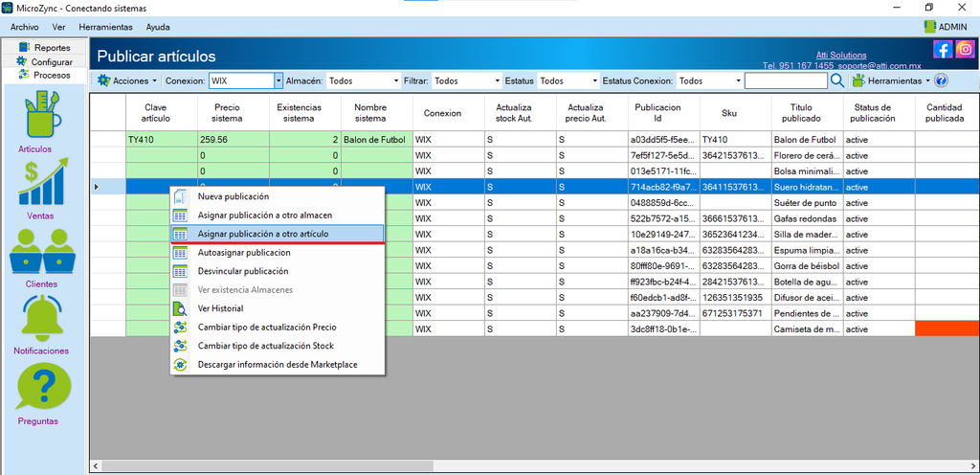980x475 pixels.
Task: Click the Herramientas tools icon
Action: coord(859,80)
